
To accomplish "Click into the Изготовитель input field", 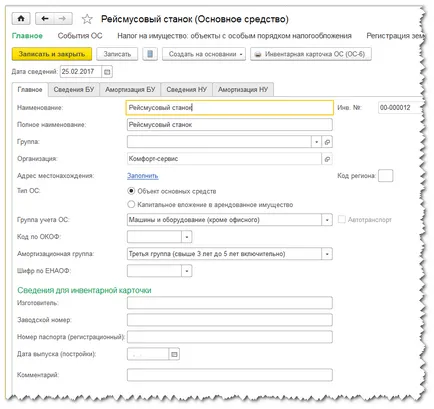I will click(x=230, y=303).
